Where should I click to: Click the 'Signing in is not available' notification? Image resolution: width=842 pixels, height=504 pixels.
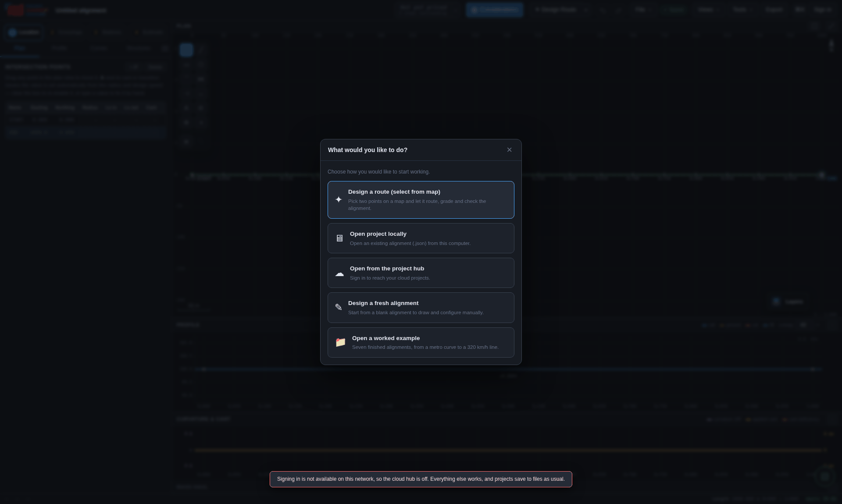click(421, 479)
